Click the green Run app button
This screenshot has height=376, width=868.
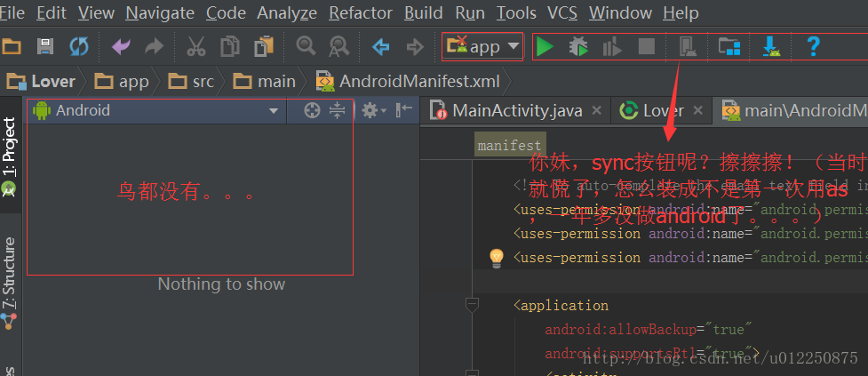pos(545,47)
